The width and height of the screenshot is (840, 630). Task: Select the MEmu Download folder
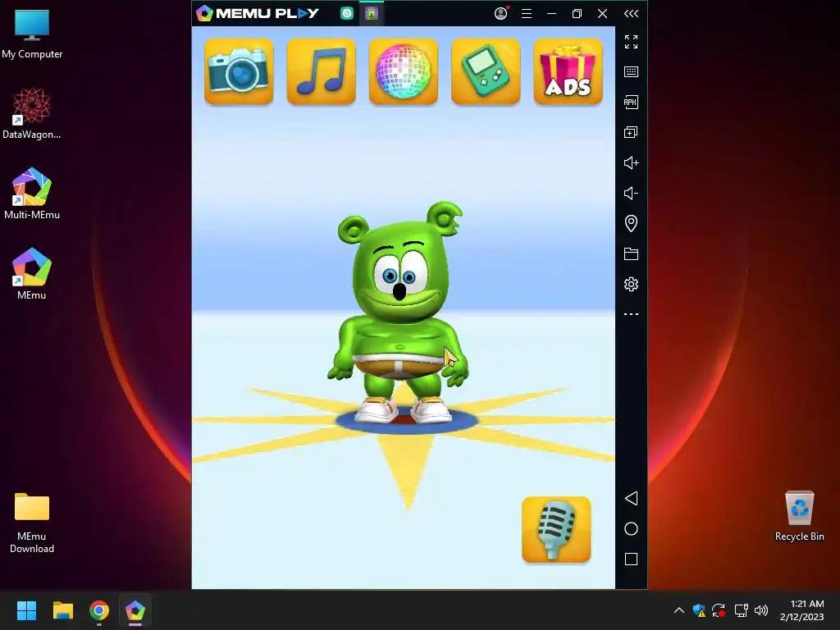point(32,523)
